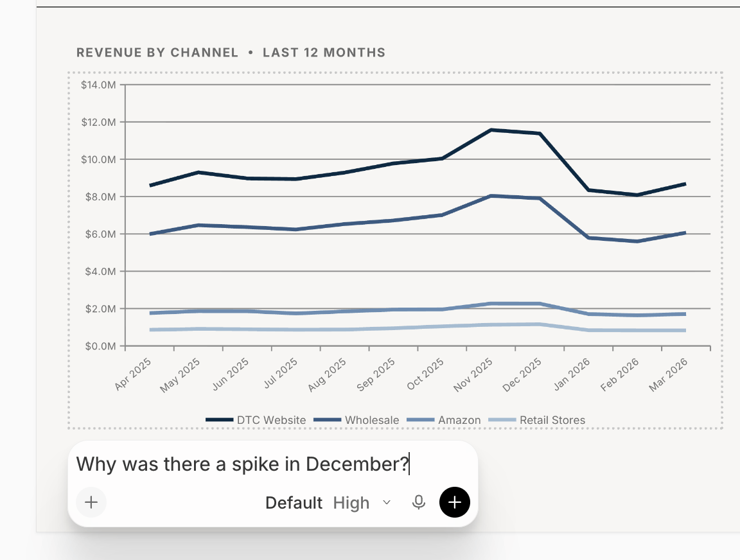
Task: Click the 'Feb 2026' axis label
Action: point(619,375)
